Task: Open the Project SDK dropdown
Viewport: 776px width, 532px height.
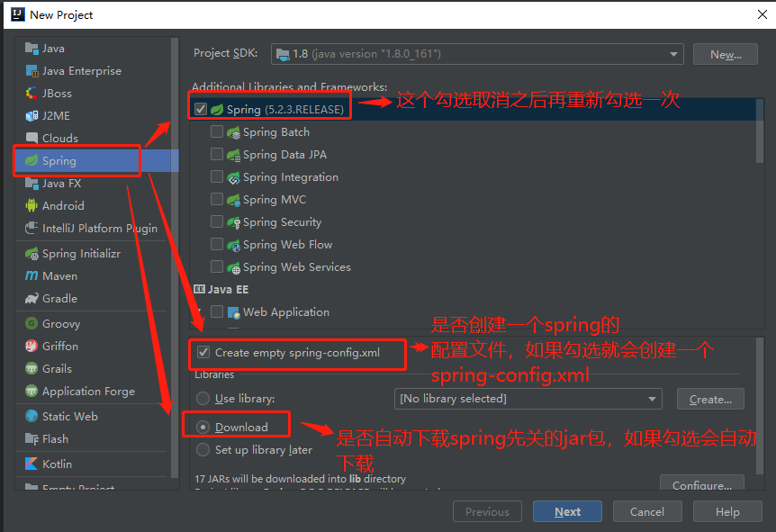Action: point(478,54)
